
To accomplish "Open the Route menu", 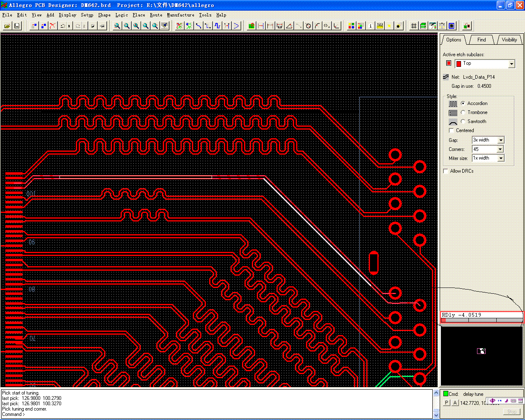I will pos(156,15).
